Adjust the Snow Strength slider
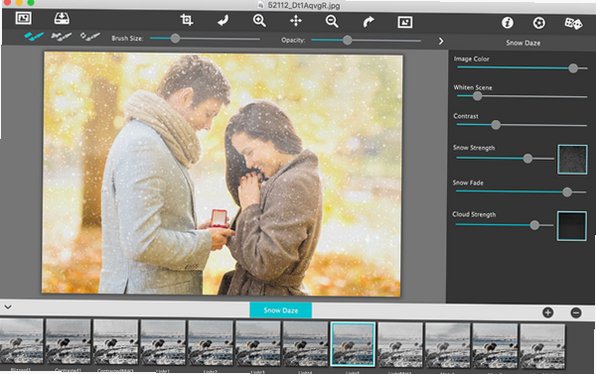596x374 pixels. tap(505, 158)
